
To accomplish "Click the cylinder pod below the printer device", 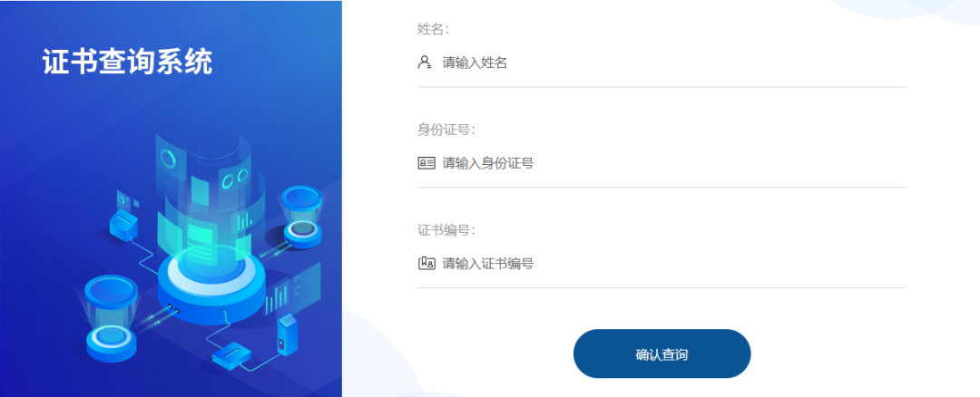I will tap(112, 318).
